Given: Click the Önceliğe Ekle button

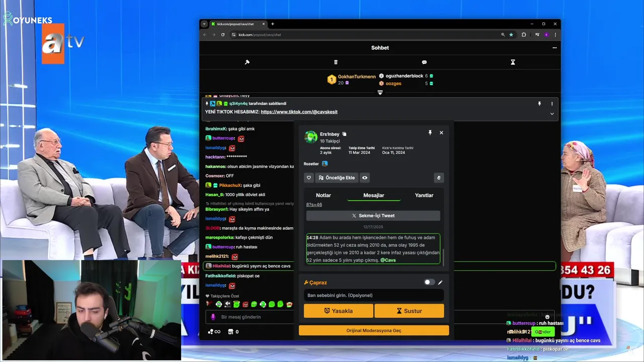Looking at the screenshot, I should [x=337, y=177].
